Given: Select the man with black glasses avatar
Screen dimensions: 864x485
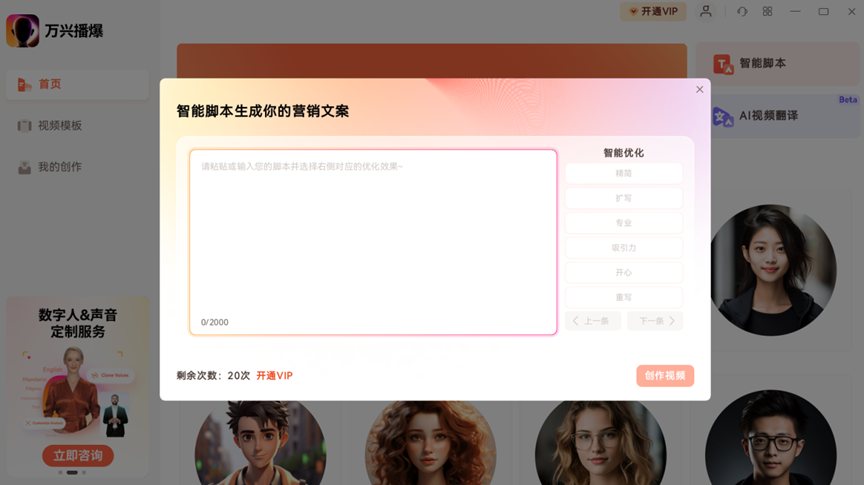Looking at the screenshot, I should click(x=771, y=438).
